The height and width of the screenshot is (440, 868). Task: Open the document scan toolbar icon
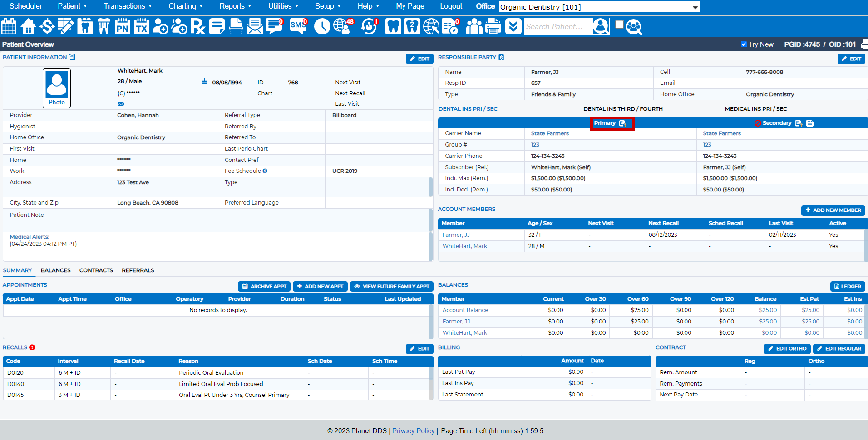point(236,26)
